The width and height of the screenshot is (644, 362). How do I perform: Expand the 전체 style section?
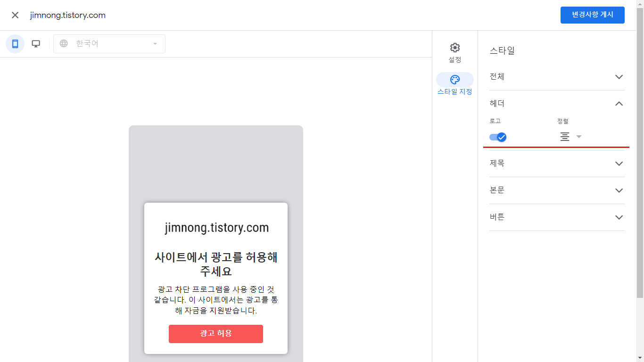tap(557, 77)
